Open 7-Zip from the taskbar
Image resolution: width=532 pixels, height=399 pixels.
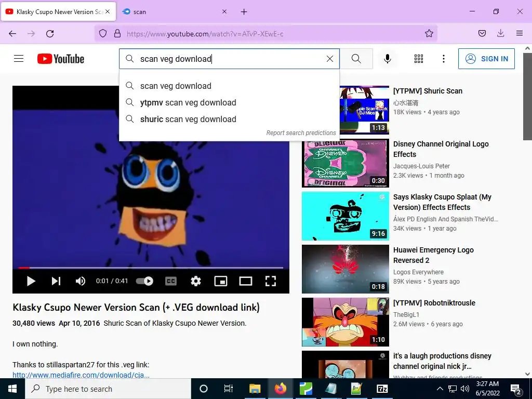pos(382,389)
